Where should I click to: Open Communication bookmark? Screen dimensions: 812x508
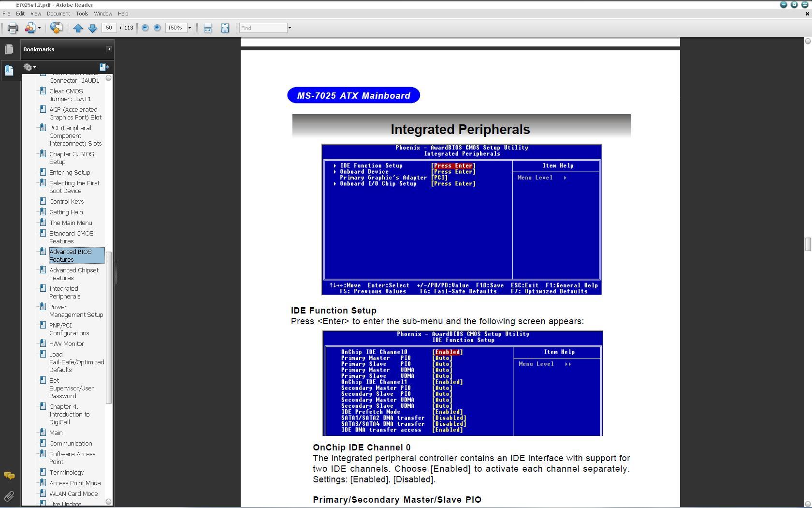[x=71, y=443]
